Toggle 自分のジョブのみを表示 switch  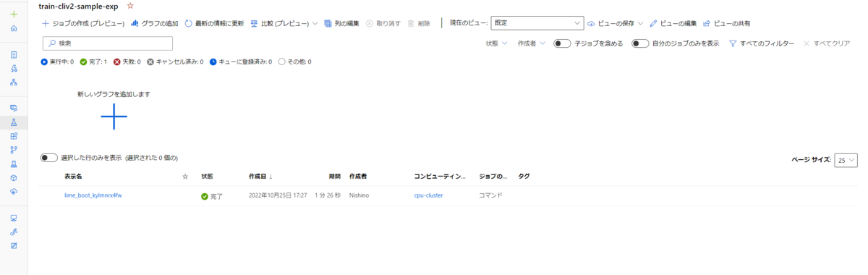(x=640, y=43)
